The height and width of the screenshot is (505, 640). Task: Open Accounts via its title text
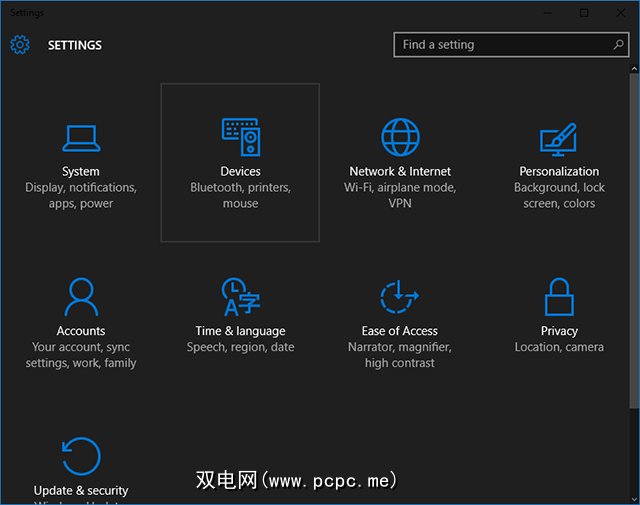click(x=80, y=331)
